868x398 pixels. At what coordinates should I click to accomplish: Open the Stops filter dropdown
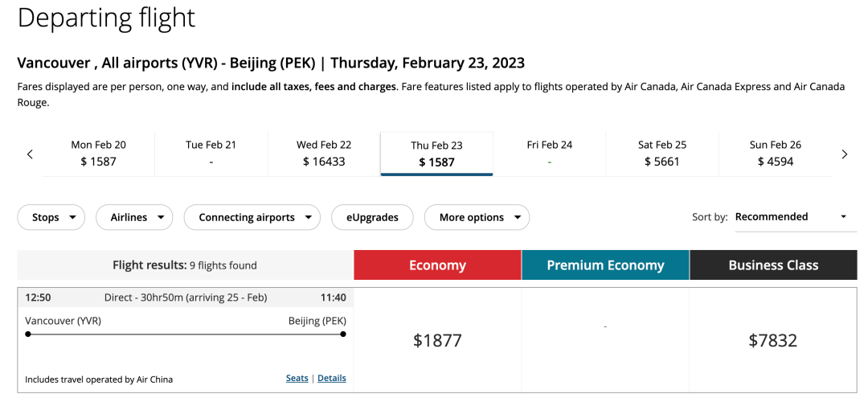[51, 218]
